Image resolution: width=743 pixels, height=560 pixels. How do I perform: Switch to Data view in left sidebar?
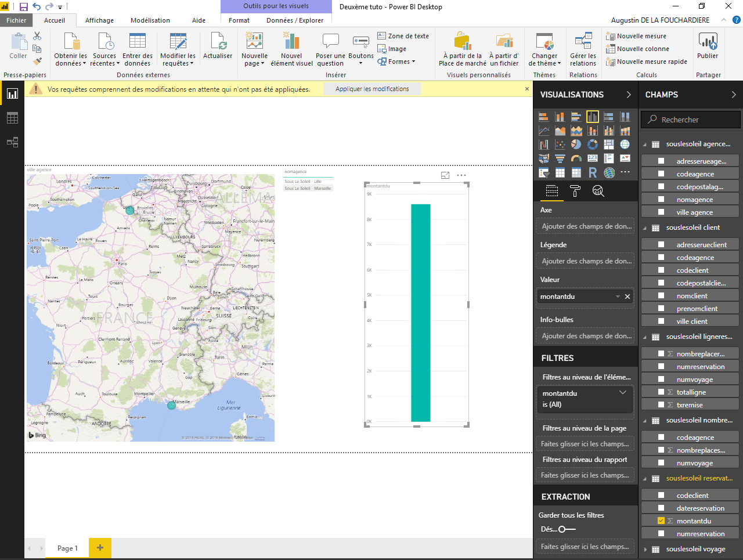coord(12,118)
